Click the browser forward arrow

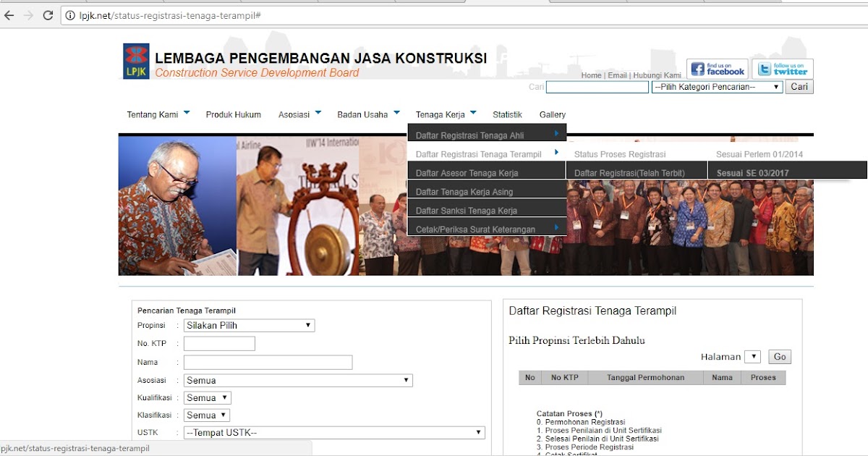click(28, 15)
